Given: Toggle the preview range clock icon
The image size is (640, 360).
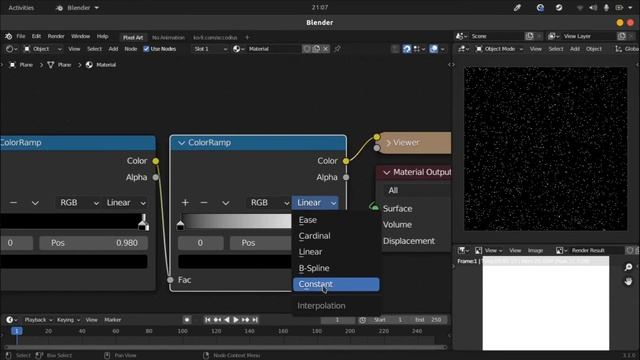Looking at the screenshot, I should tap(362, 320).
